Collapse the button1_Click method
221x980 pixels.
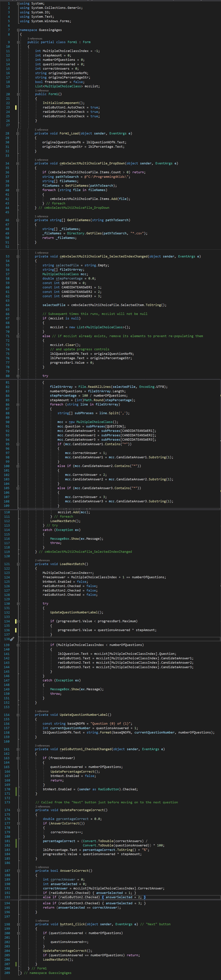[18, 924]
